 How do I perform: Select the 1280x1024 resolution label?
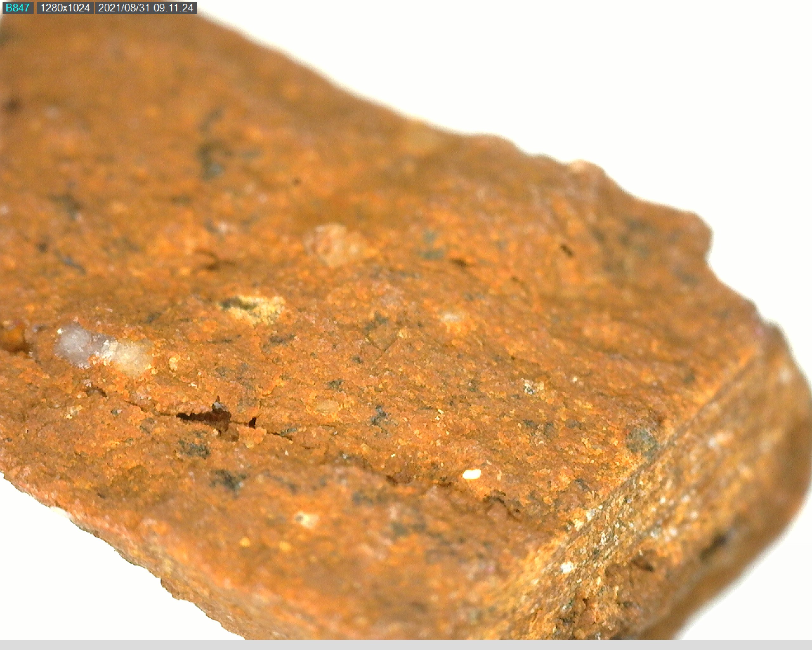point(65,8)
